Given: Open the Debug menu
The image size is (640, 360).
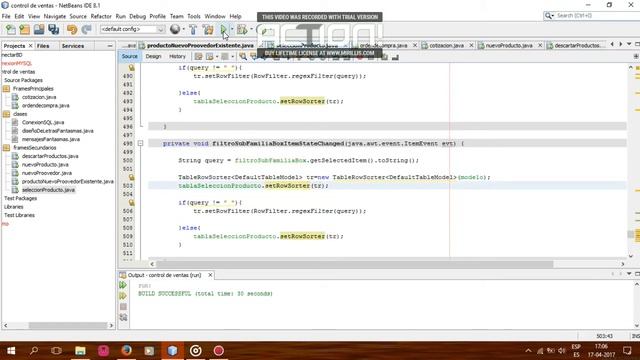Looking at the screenshot, I should click(x=138, y=16).
